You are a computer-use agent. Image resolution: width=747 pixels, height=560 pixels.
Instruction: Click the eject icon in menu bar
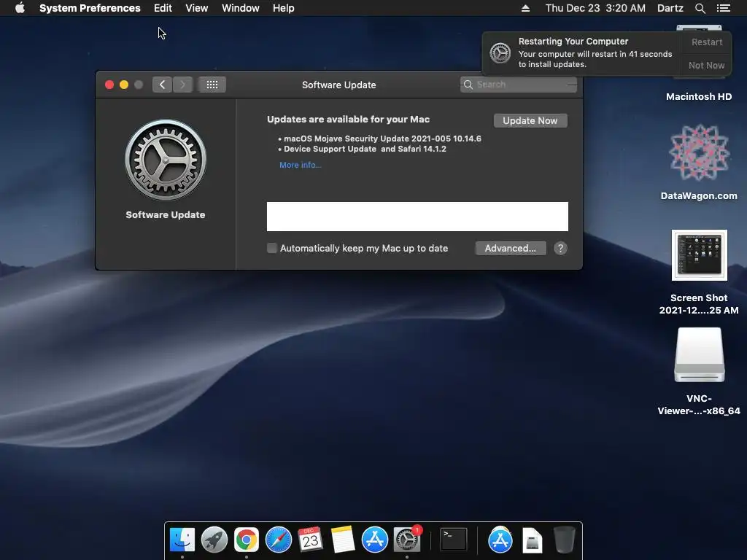tap(525, 8)
